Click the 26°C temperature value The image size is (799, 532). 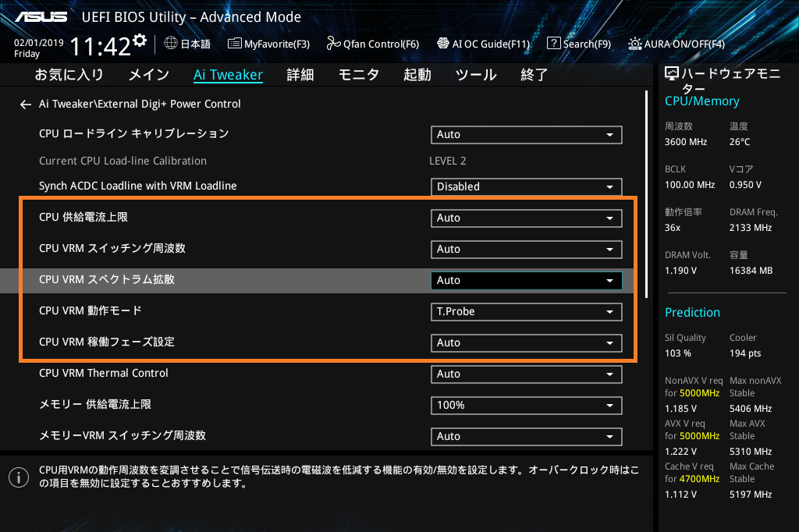pyautogui.click(x=740, y=142)
